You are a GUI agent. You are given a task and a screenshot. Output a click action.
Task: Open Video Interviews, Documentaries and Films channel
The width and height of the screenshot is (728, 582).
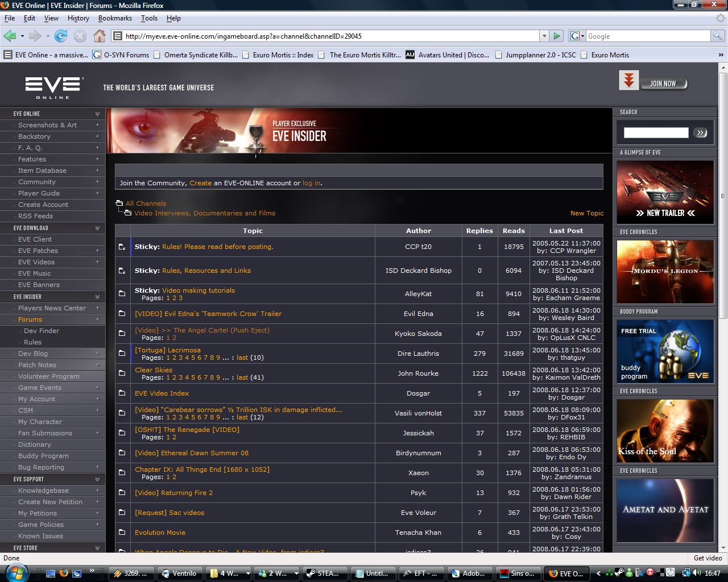[x=205, y=213]
